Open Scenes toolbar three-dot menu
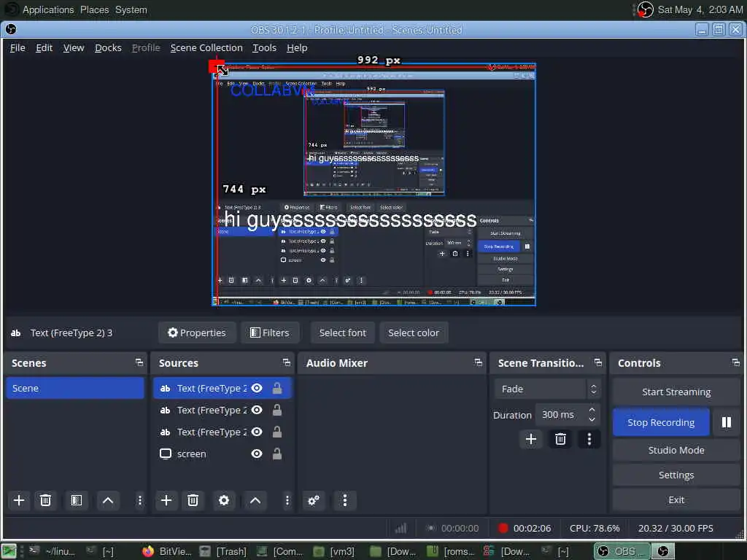The width and height of the screenshot is (747, 560). click(139, 500)
